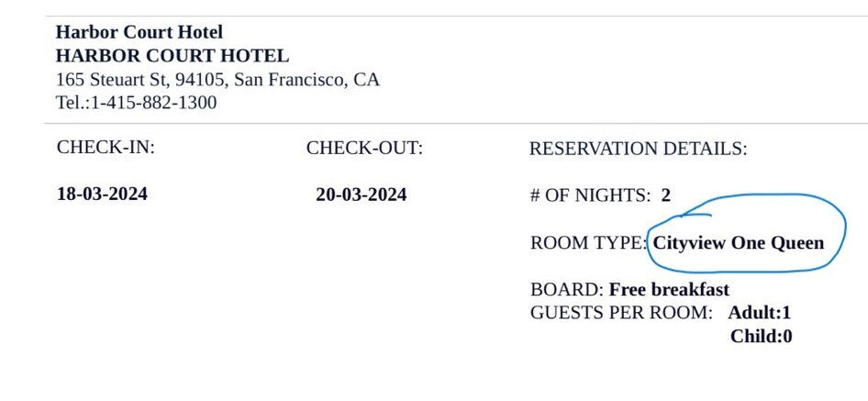868x401 pixels.
Task: Click the ROOM TYPE label
Action: pos(588,243)
